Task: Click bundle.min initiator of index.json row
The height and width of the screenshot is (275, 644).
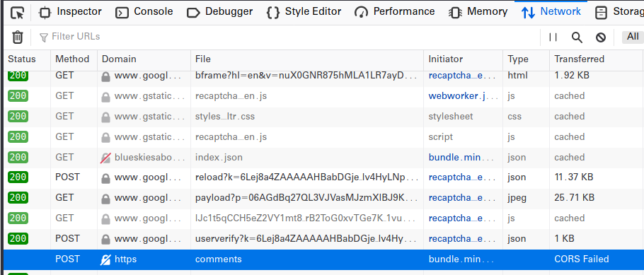Action: [x=461, y=157]
